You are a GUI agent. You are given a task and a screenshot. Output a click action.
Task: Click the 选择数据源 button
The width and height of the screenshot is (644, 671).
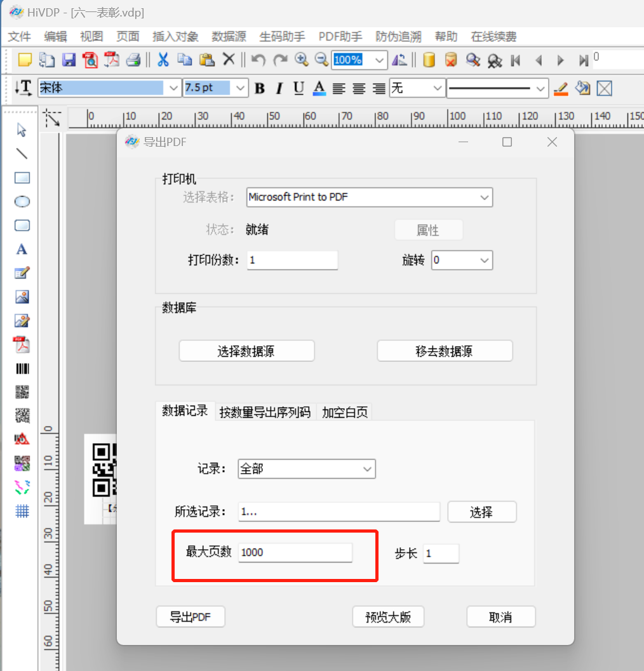pos(246,351)
